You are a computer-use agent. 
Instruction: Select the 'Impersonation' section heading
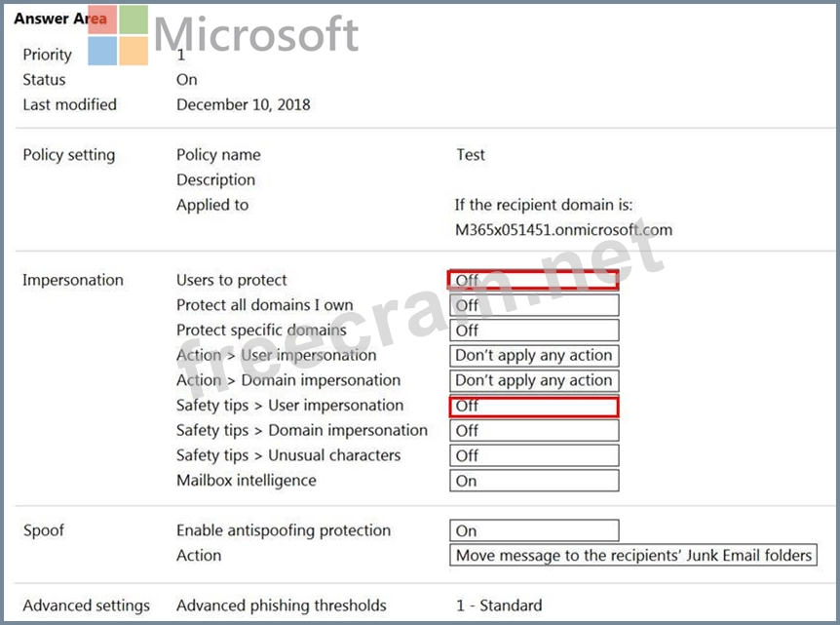tap(73, 280)
